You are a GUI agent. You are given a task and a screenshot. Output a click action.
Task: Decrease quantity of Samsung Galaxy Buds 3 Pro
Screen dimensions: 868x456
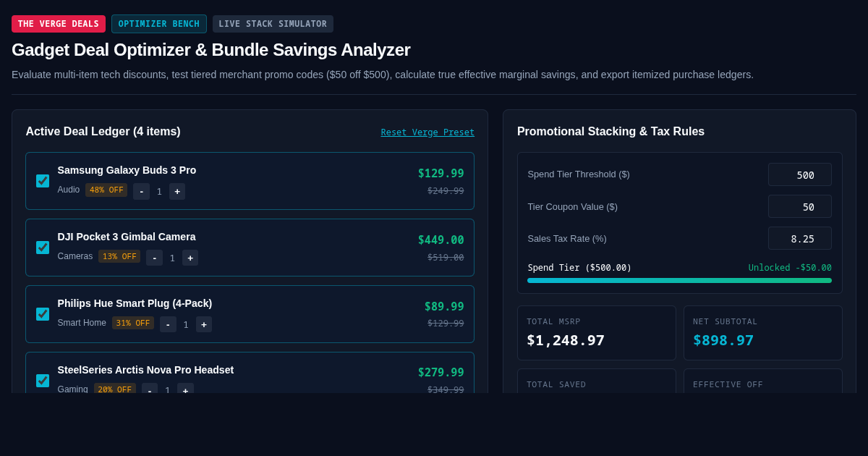(141, 191)
